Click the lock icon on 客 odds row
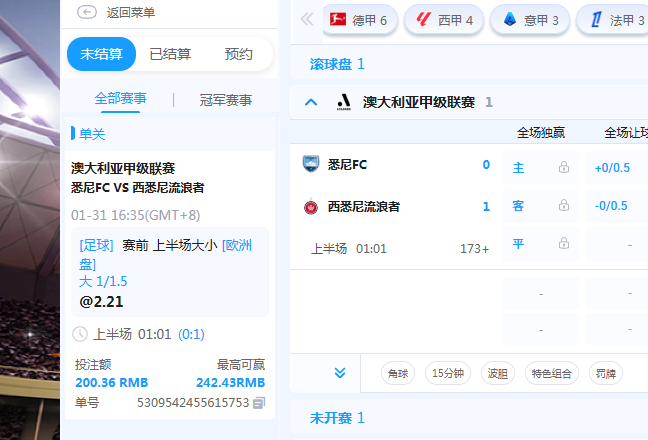 564,206
